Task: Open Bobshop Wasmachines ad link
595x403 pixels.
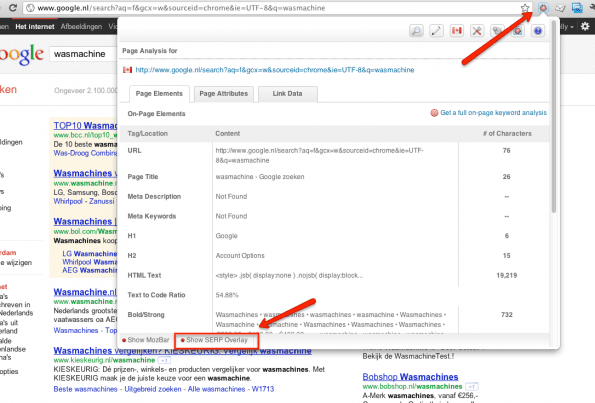Action: pos(410,377)
